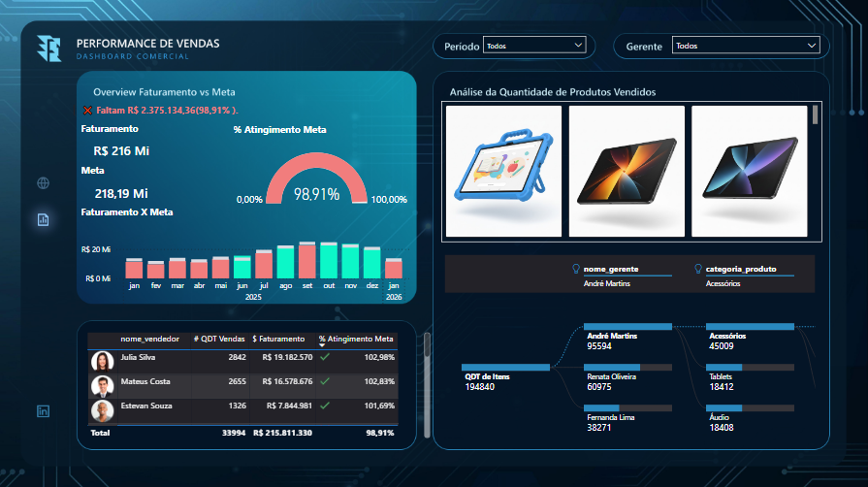Viewport: 868px width, 487px height.
Task: Open the globe page in the sidebar
Action: click(44, 182)
